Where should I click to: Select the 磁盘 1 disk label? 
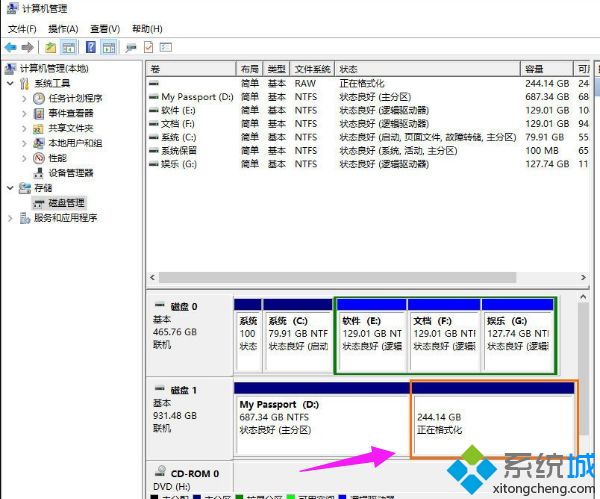tap(189, 419)
